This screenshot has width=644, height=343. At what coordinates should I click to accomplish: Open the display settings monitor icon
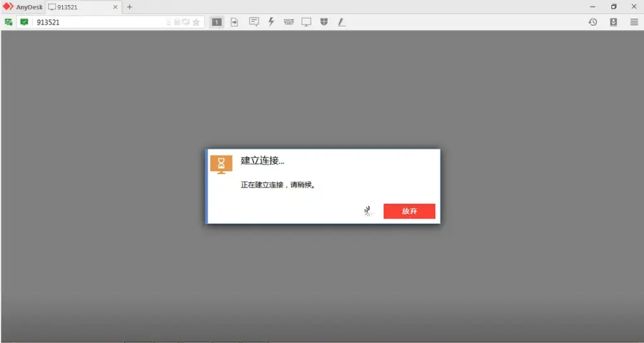[x=306, y=22]
